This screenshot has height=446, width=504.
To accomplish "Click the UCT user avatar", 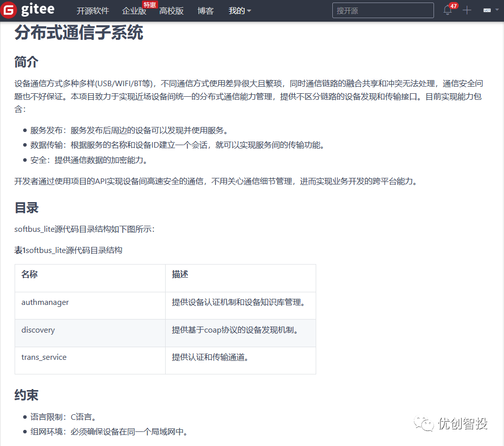I will tap(487, 11).
